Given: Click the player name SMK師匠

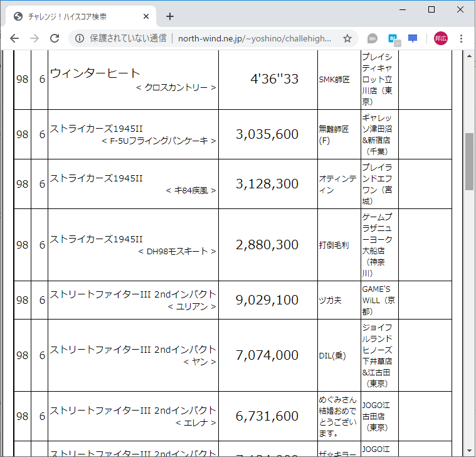Looking at the screenshot, I should coord(334,80).
